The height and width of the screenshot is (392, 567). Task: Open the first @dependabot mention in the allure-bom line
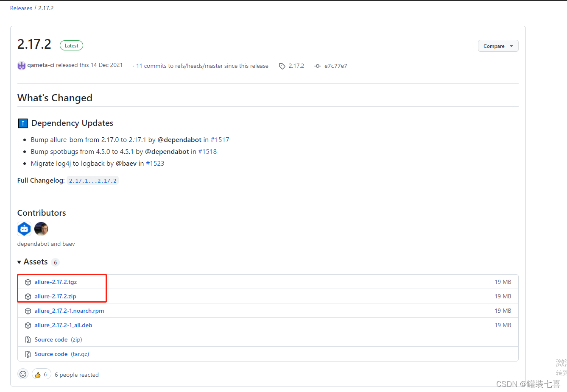[179, 140]
